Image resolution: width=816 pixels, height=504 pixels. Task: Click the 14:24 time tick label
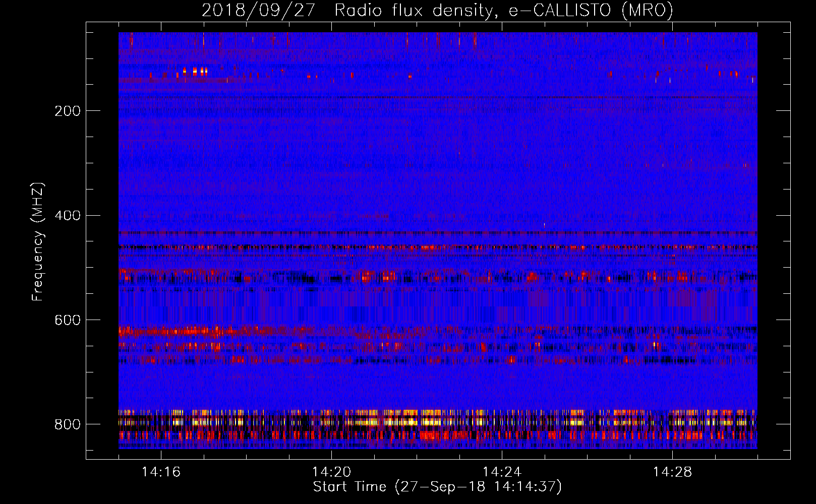502,472
